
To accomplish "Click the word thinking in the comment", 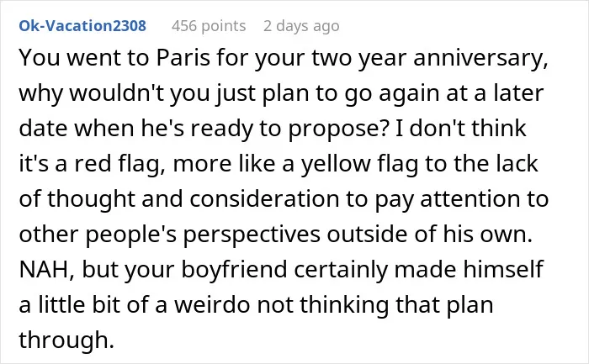I will (x=344, y=305).
